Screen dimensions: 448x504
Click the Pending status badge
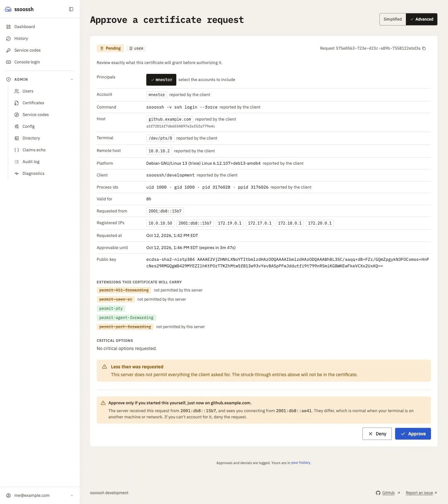(x=110, y=48)
